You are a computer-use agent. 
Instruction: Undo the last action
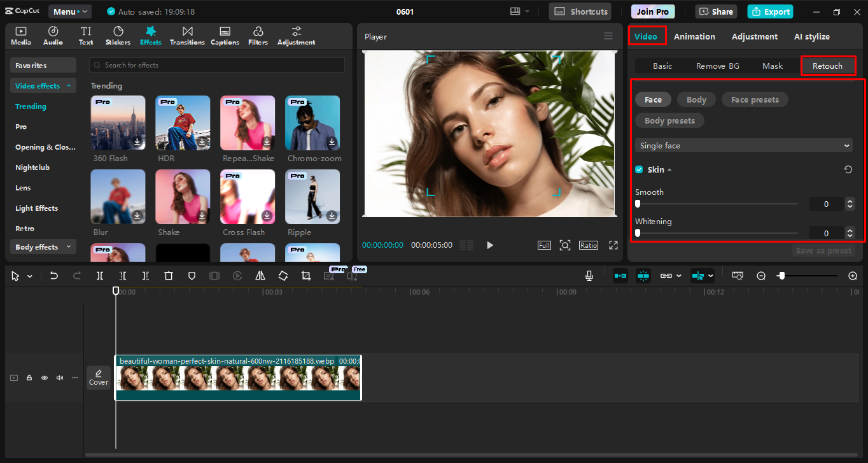54,276
